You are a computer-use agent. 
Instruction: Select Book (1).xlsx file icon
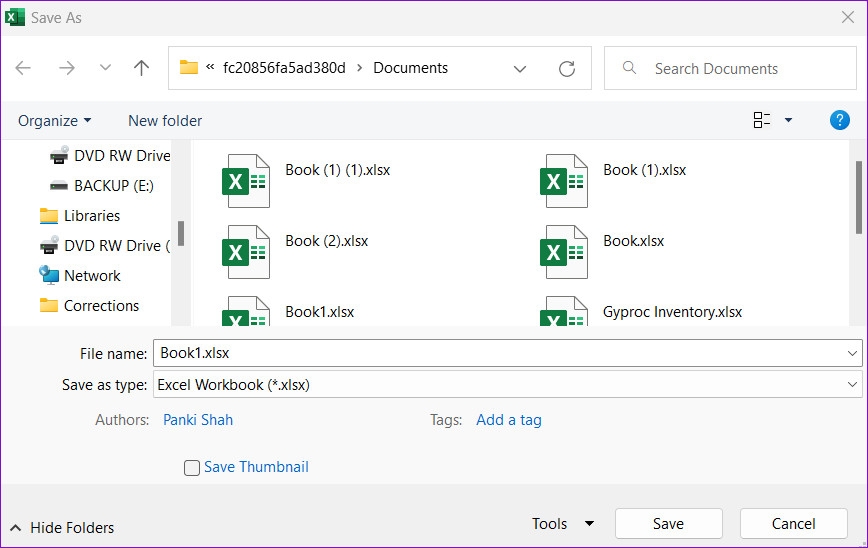click(x=564, y=181)
